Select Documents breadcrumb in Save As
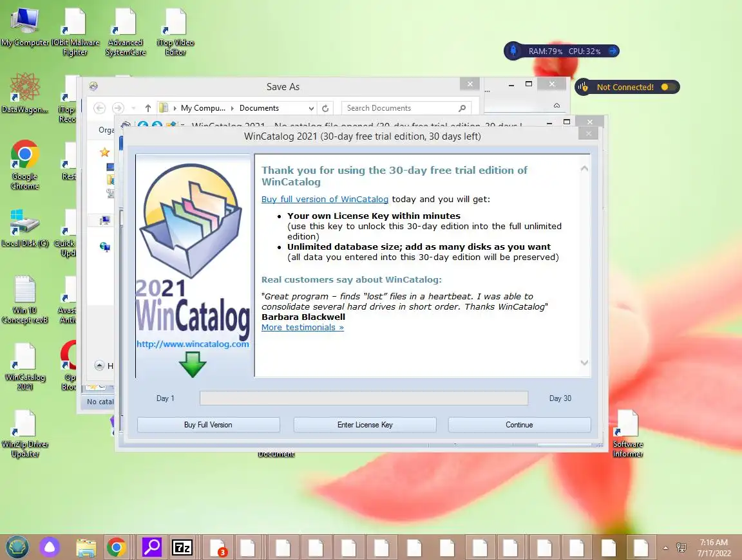The image size is (742, 560). click(x=259, y=108)
